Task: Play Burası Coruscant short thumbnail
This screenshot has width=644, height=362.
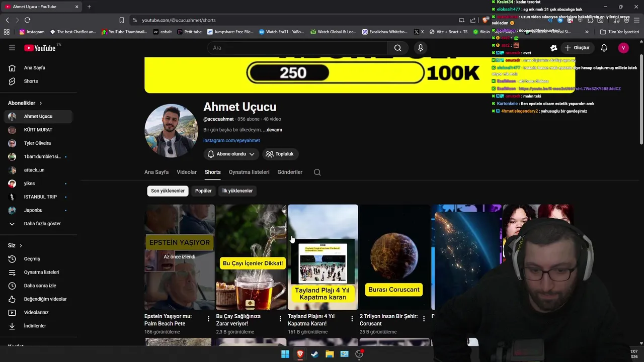Action: click(394, 257)
